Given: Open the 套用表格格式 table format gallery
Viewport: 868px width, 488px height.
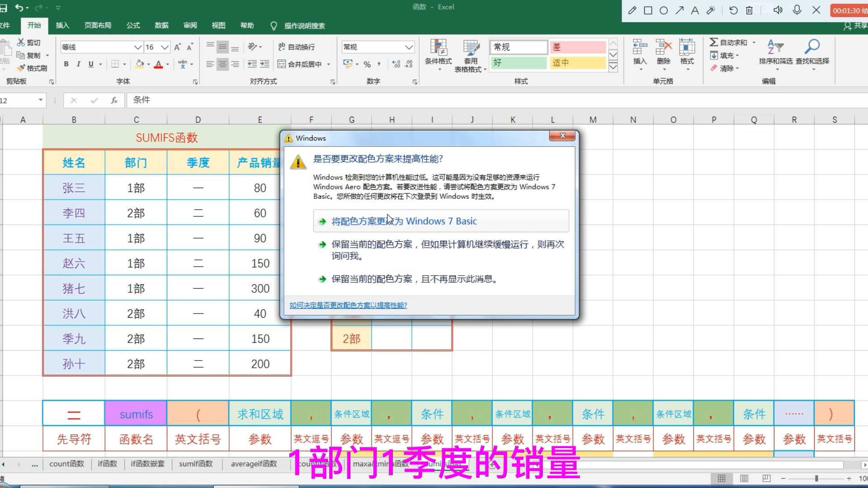Looking at the screenshot, I should pos(471,56).
